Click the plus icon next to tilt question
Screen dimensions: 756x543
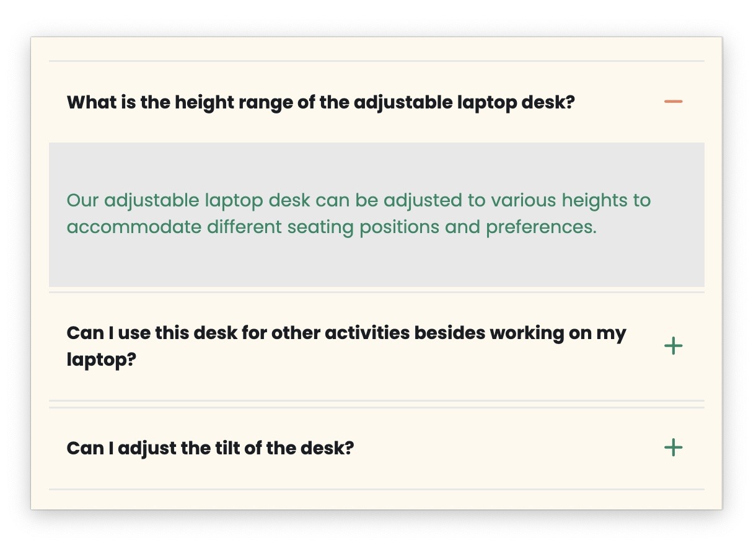point(673,448)
